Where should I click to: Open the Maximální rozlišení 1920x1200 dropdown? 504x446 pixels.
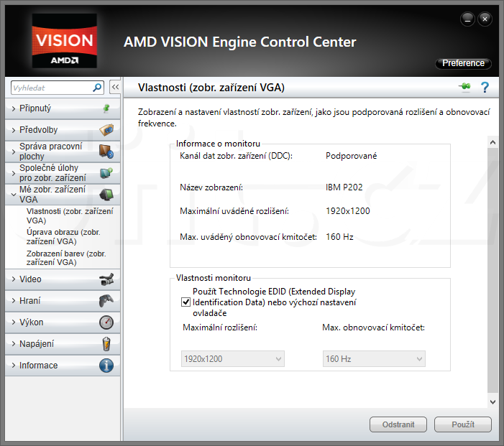coord(233,358)
